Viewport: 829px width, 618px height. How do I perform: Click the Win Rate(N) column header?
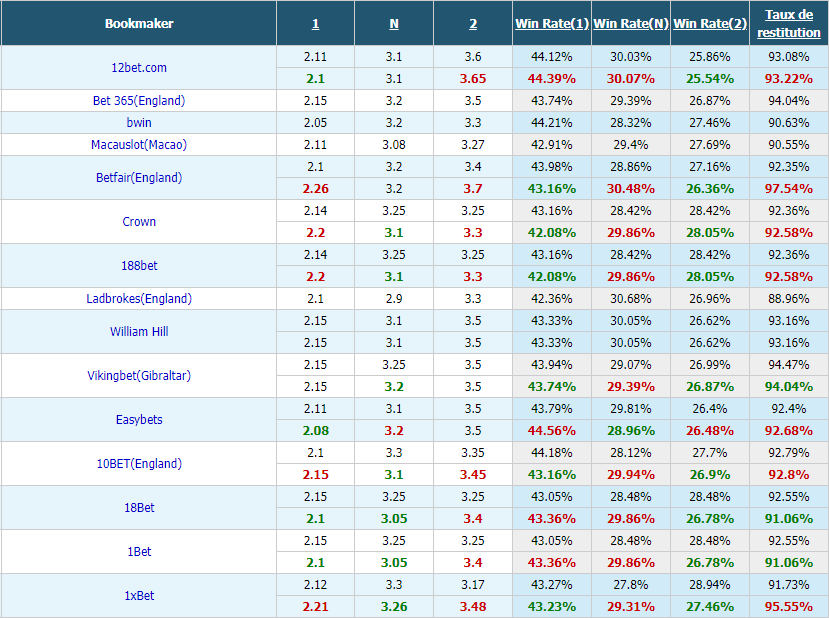[x=631, y=24]
